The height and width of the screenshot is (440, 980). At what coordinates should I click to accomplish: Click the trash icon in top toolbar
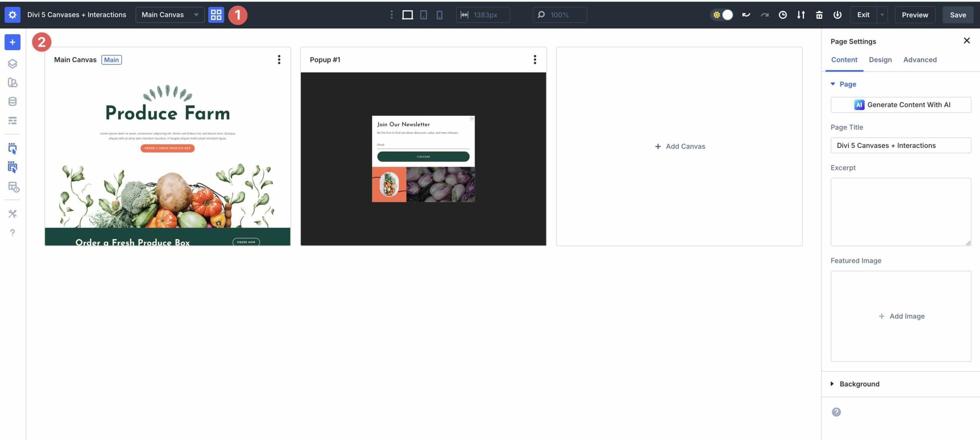819,15
